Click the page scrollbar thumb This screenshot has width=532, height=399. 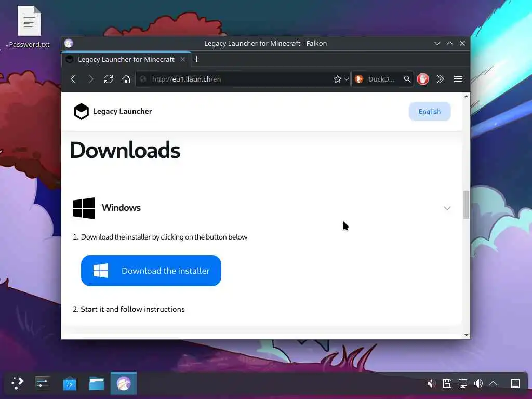[466, 205]
